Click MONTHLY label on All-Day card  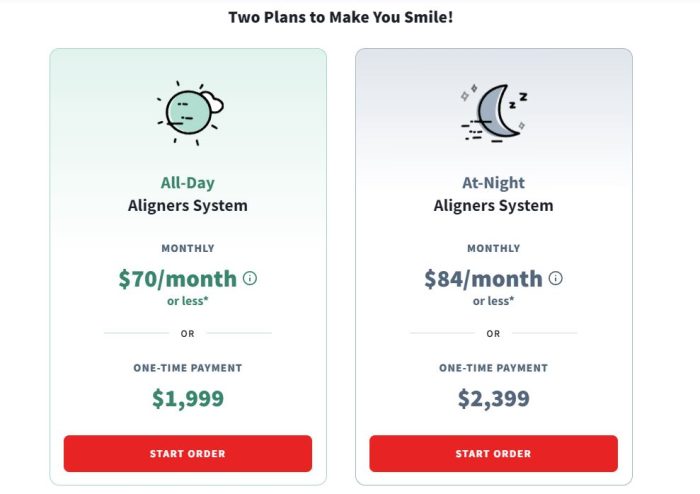coord(188,248)
